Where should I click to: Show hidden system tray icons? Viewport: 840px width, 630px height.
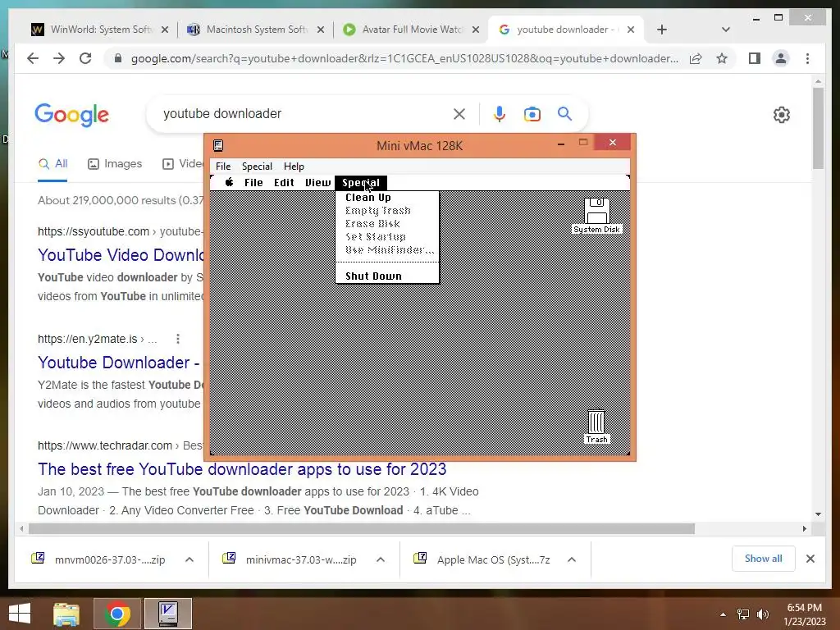click(724, 614)
